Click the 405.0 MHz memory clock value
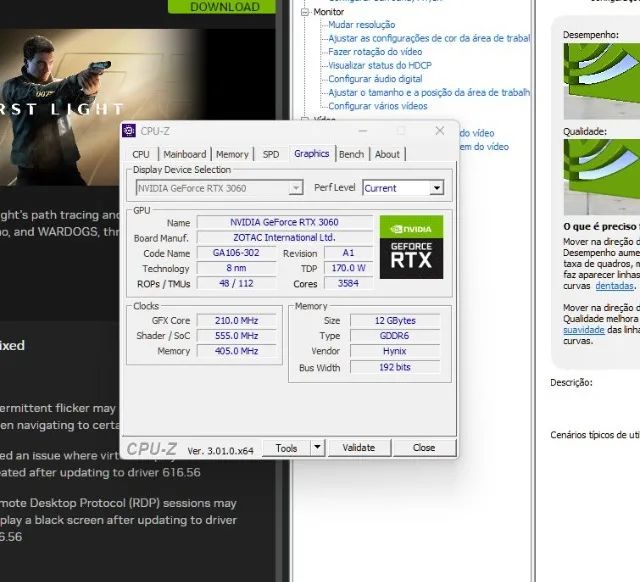 pos(236,351)
